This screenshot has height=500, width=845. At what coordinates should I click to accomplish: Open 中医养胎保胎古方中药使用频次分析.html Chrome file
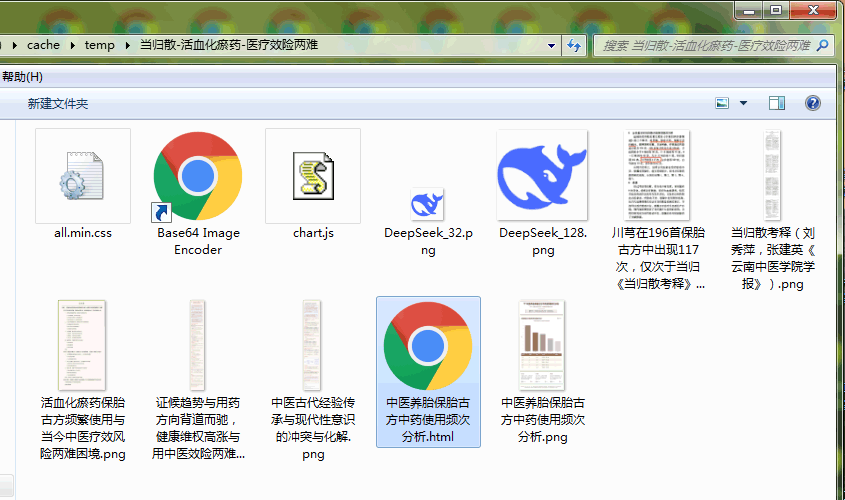[428, 345]
